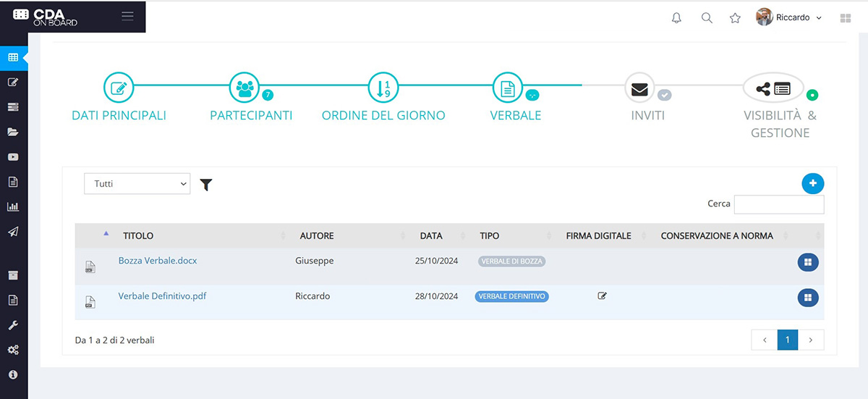Click Firma Digitale column header
The height and width of the screenshot is (399, 868).
point(599,235)
